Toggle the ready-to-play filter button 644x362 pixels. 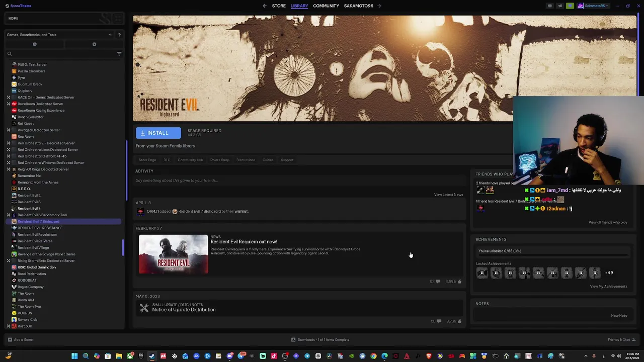point(94,44)
